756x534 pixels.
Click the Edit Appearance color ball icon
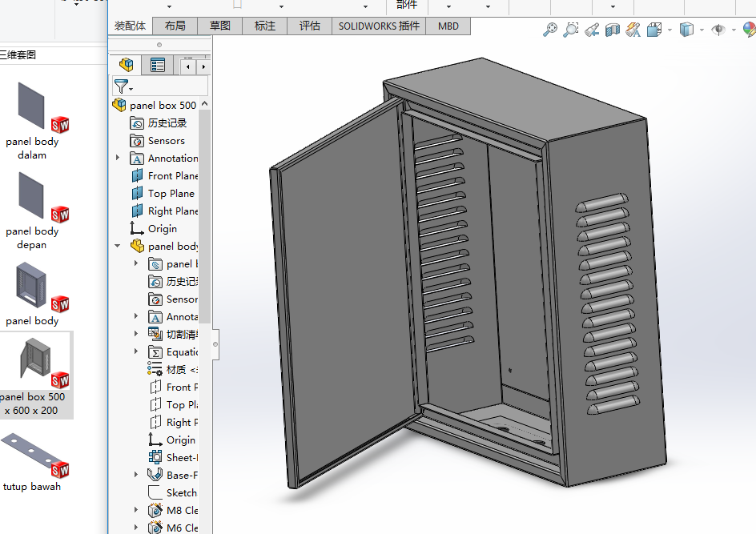point(750,30)
